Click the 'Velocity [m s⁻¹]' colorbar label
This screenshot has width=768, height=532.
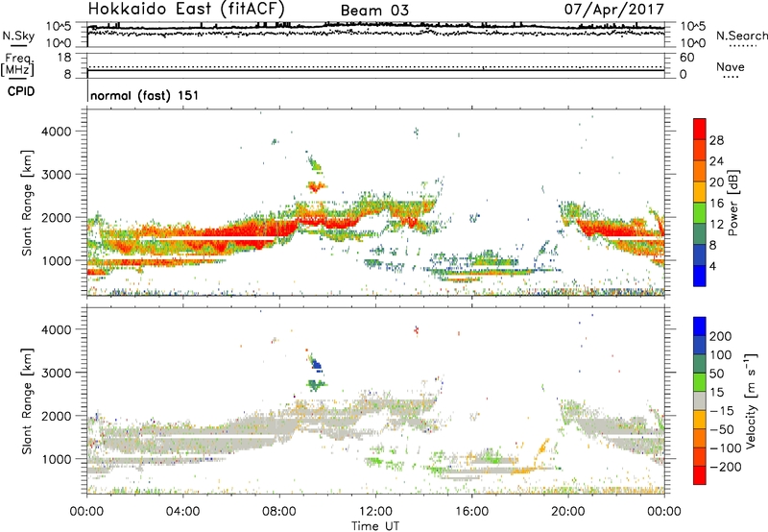point(751,400)
